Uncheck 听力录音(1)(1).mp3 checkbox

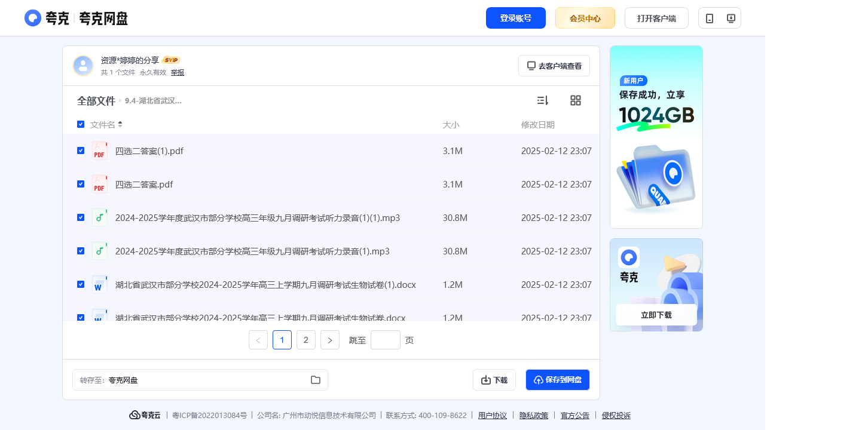81,217
